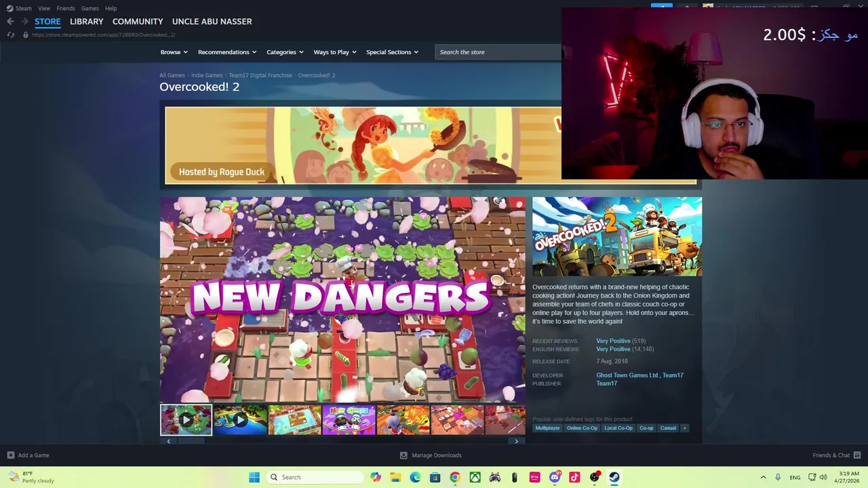Go to Indie Games breadcrumb
Screen dimensions: 868x488
(x=207, y=75)
